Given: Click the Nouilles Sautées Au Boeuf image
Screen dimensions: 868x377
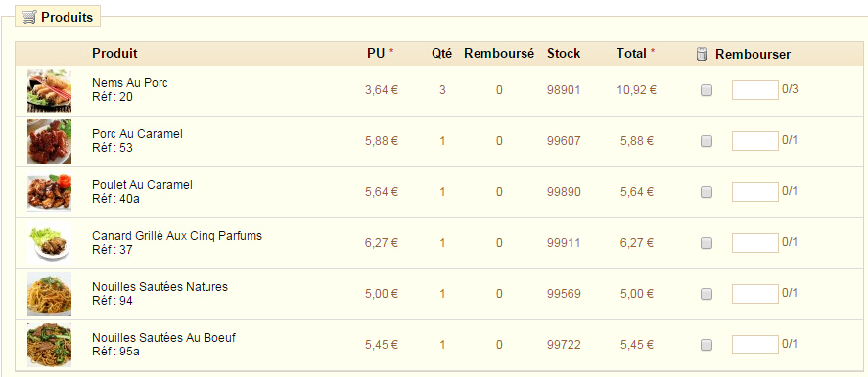Looking at the screenshot, I should coord(49,345).
